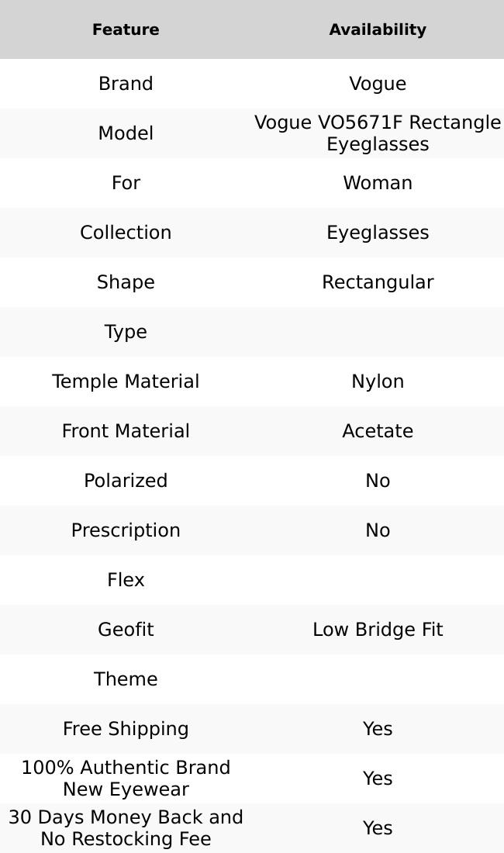Click the Prescription row label
The width and height of the screenshot is (504, 853).
pyautogui.click(x=126, y=530)
